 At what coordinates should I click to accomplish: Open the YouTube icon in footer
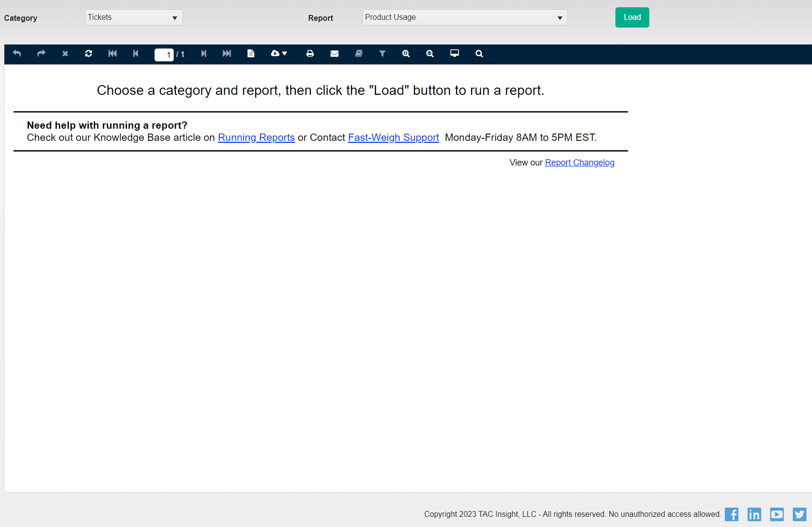click(x=777, y=514)
